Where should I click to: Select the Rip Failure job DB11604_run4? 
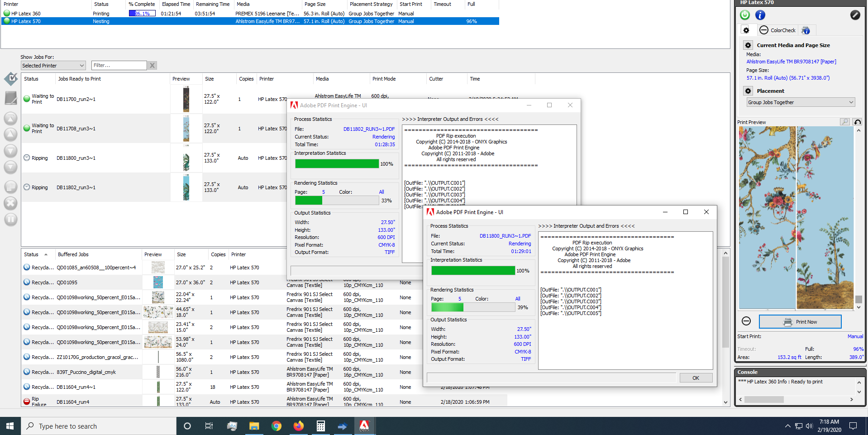pos(72,402)
